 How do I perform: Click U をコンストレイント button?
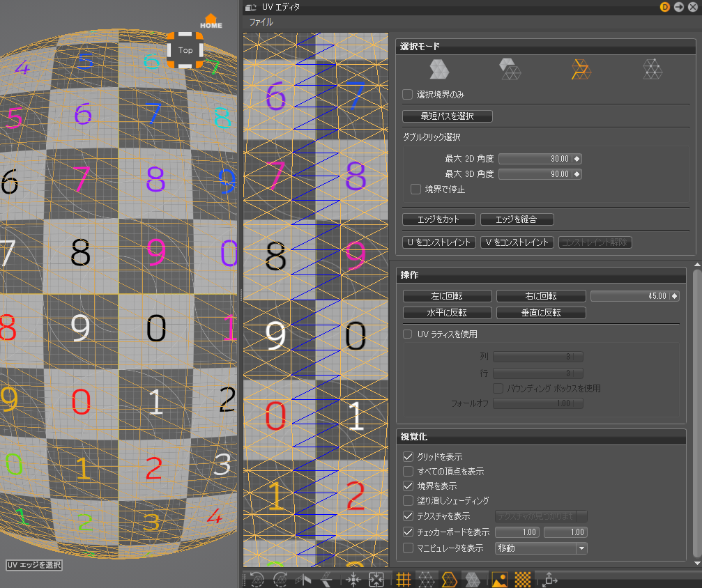pyautogui.click(x=438, y=242)
